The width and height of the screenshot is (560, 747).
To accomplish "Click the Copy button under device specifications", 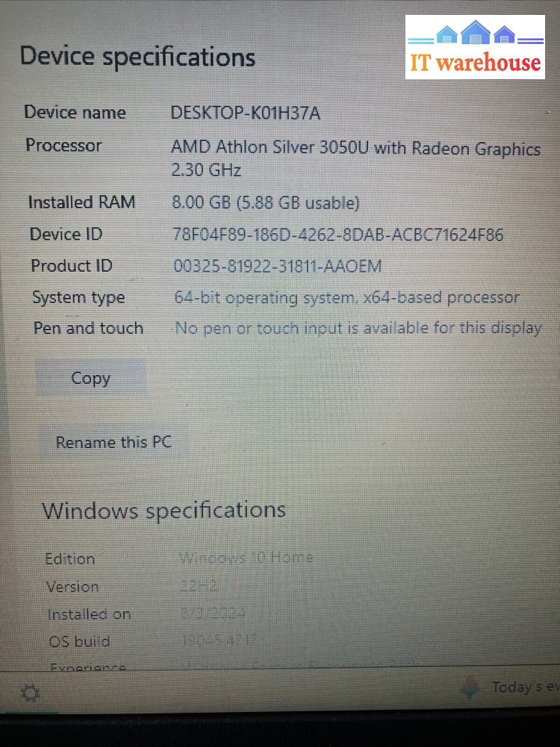I will 90,379.
